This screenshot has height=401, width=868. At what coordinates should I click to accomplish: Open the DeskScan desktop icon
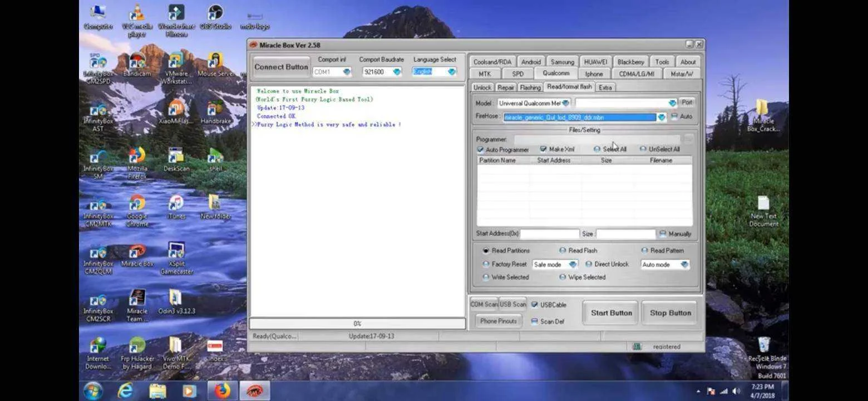coord(176,160)
